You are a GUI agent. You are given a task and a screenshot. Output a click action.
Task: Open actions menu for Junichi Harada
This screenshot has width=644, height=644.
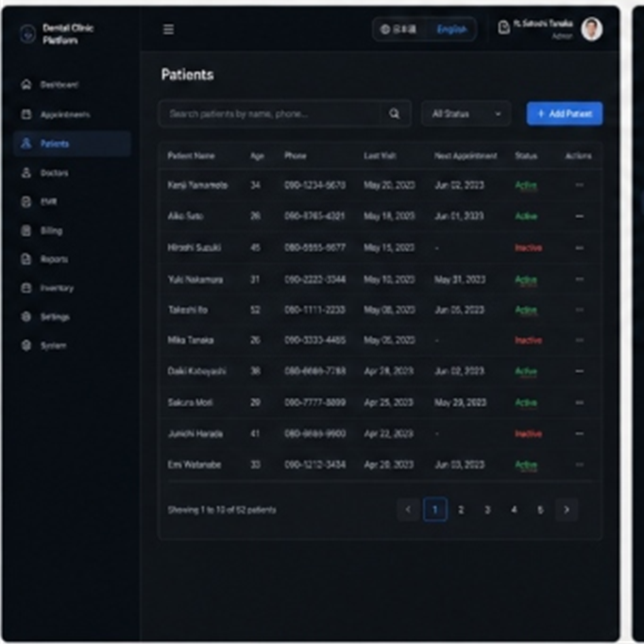tap(580, 433)
